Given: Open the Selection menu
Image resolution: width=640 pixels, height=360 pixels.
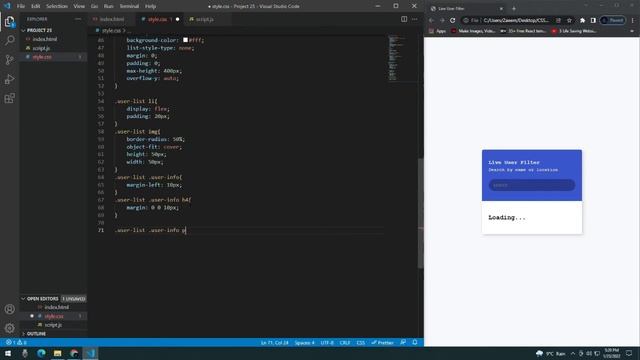Looking at the screenshot, I should click(57, 6).
